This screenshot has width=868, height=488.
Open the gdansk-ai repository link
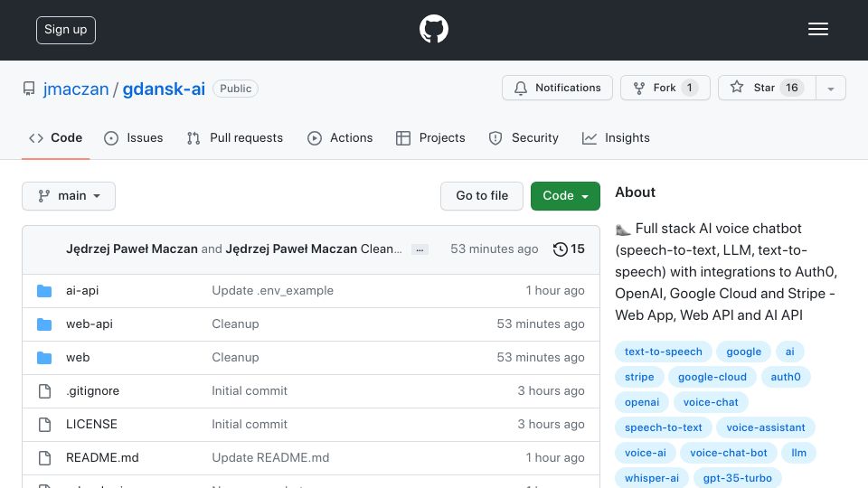164,89
